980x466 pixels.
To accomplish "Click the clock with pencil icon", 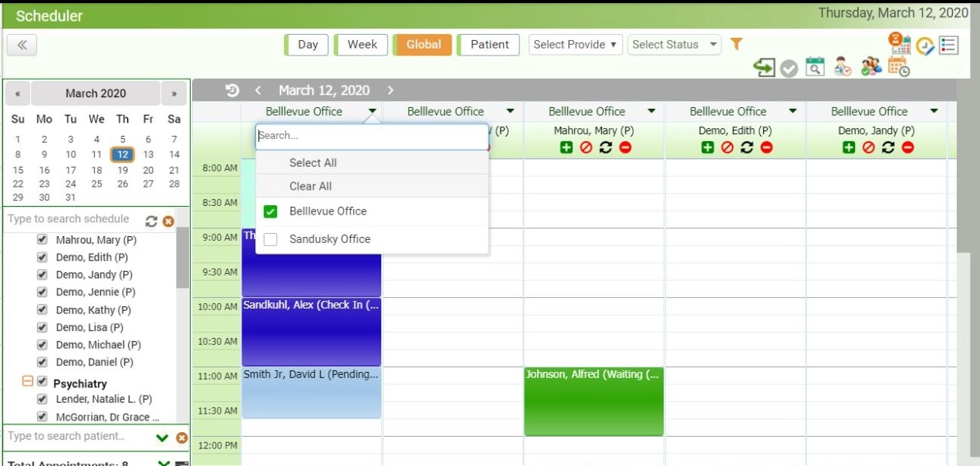I will pyautogui.click(x=924, y=45).
